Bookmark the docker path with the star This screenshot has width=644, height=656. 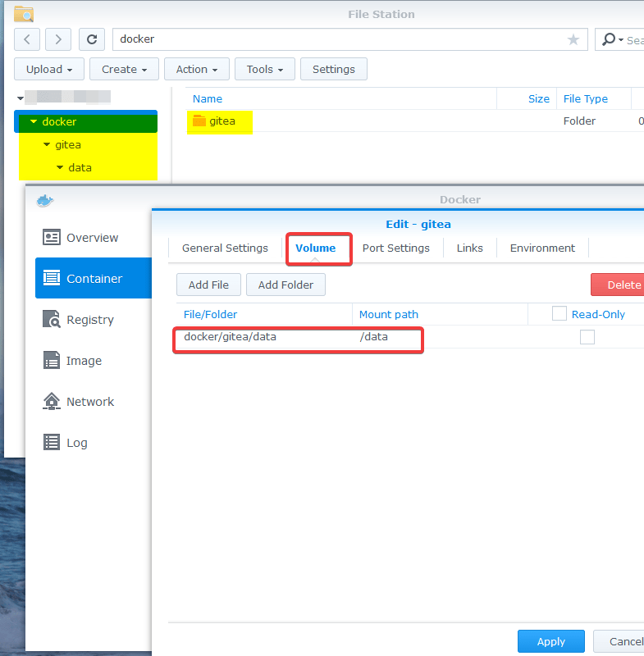[573, 39]
